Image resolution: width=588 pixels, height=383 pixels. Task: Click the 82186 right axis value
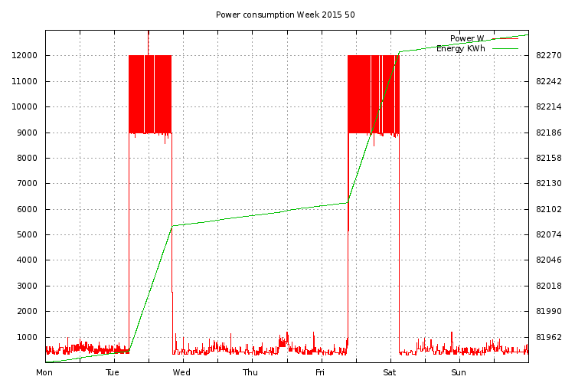coord(549,133)
